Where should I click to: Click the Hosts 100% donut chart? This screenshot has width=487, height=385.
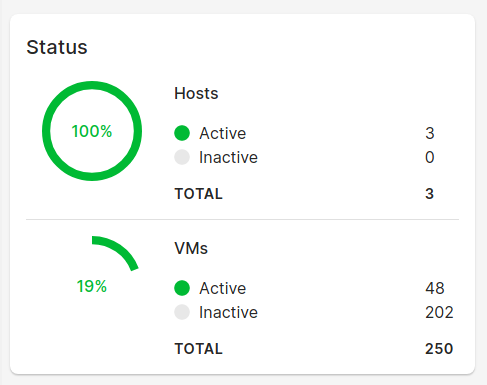92,131
